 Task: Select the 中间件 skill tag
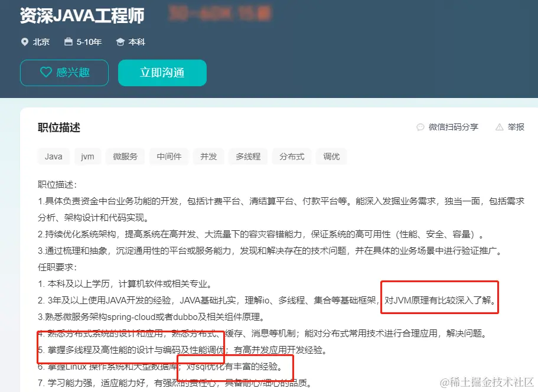click(169, 156)
